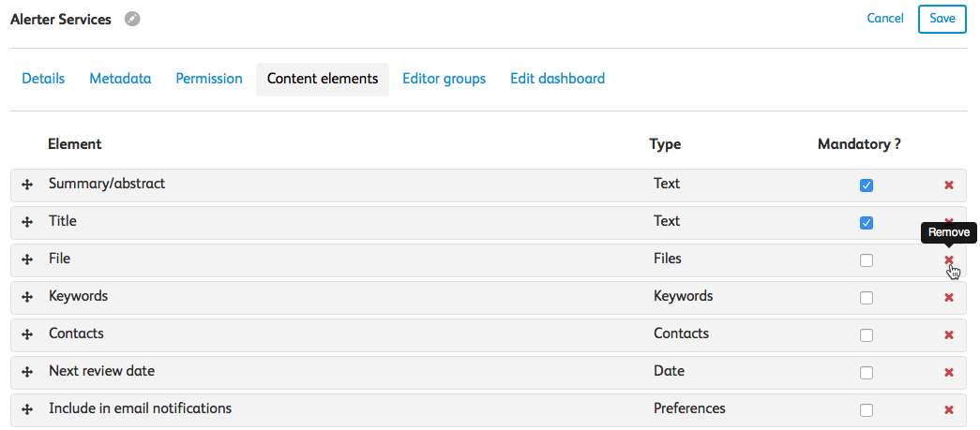Remove the Keywords element
Screen dimensions: 980x430
[948, 298]
